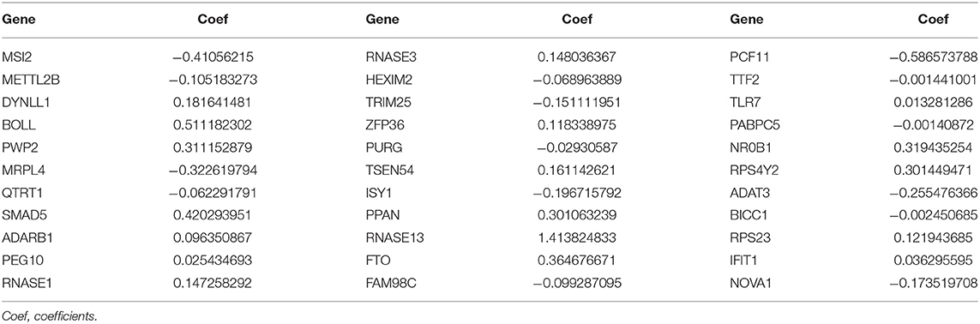Select the PCF11 gene cell
Screen dimensions: 980x324
tap(748, 57)
